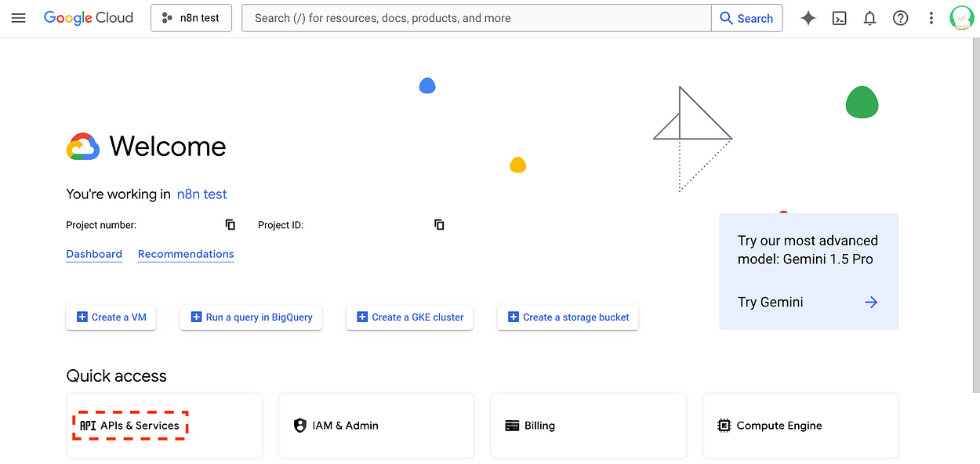Click the Compute Engine chip icon
This screenshot has width=980, height=464.
pyautogui.click(x=724, y=426)
